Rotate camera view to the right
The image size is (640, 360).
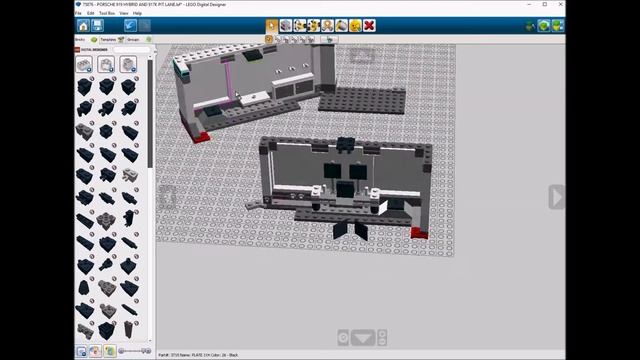557,197
